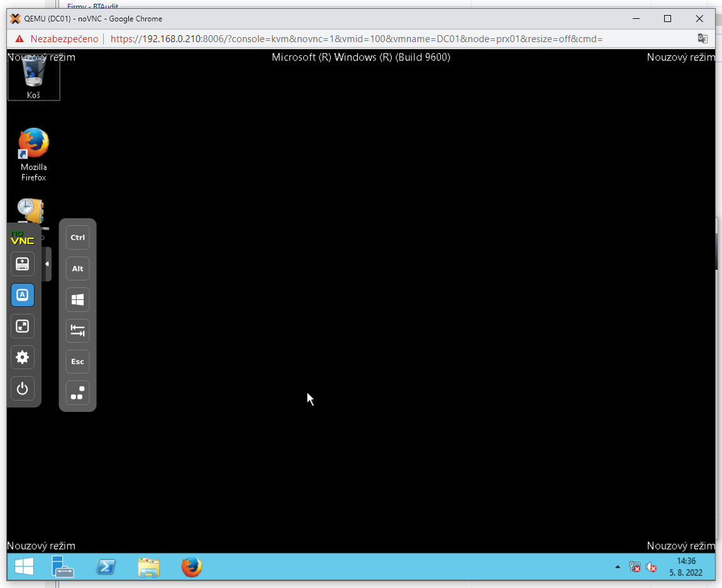Show the noVNC virtual keyboard

(23, 263)
